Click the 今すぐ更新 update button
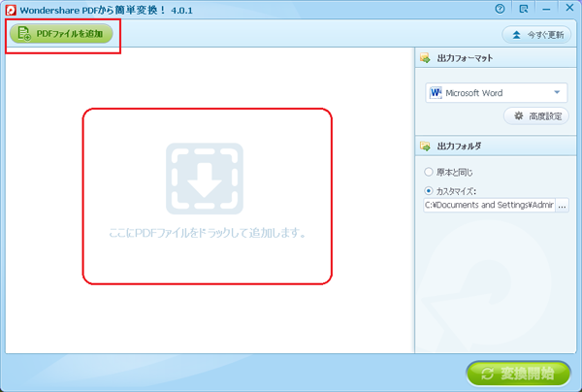582x392 pixels. point(536,35)
